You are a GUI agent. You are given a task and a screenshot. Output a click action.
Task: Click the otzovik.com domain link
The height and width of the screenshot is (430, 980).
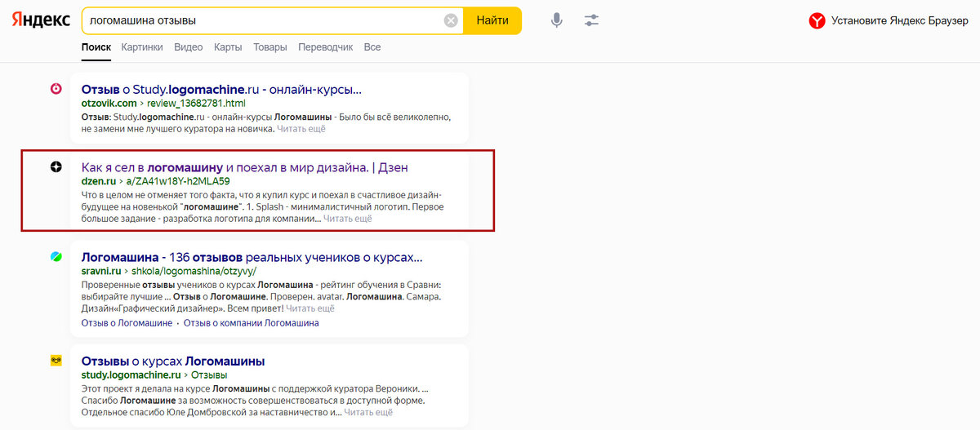coord(109,104)
